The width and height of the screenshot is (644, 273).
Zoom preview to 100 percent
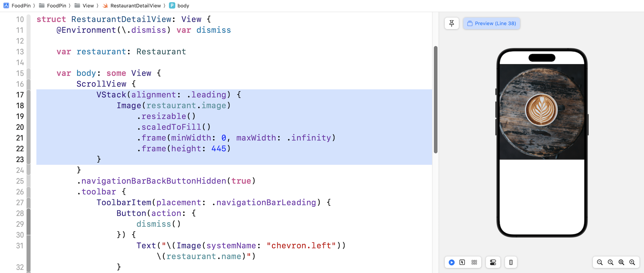[610, 262]
